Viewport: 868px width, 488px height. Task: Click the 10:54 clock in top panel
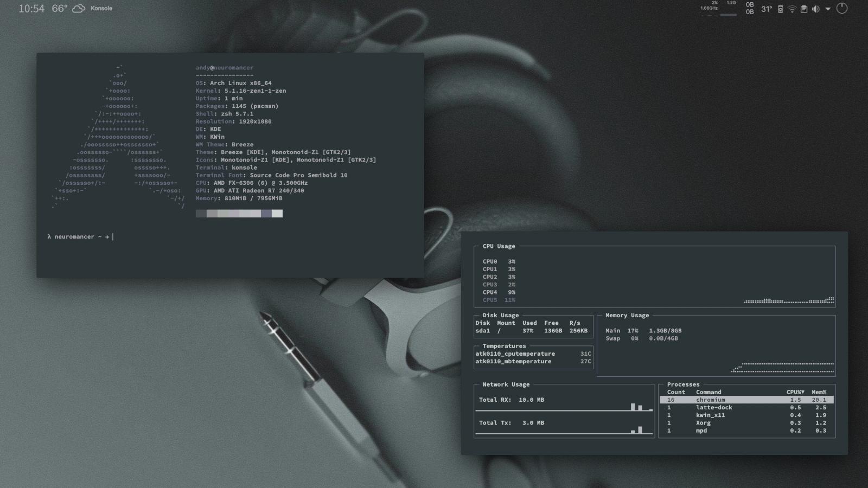pos(31,9)
